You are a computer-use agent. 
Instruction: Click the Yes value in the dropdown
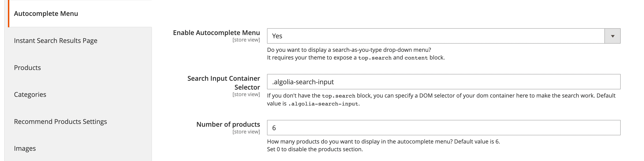[276, 35]
